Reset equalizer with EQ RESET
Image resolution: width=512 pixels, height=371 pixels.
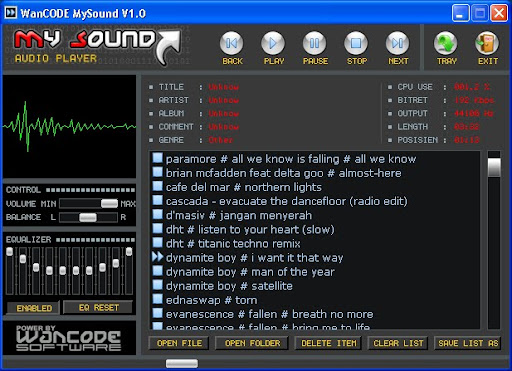point(99,307)
